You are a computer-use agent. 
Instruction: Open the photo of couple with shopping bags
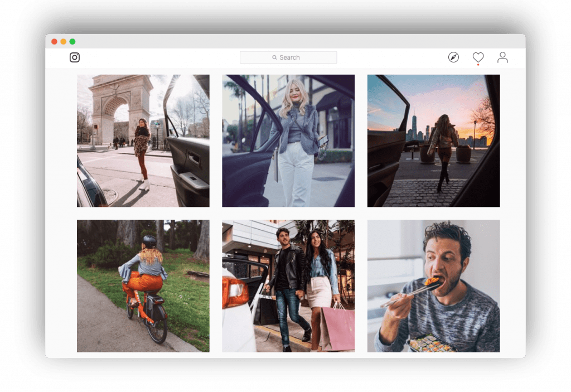pyautogui.click(x=288, y=286)
